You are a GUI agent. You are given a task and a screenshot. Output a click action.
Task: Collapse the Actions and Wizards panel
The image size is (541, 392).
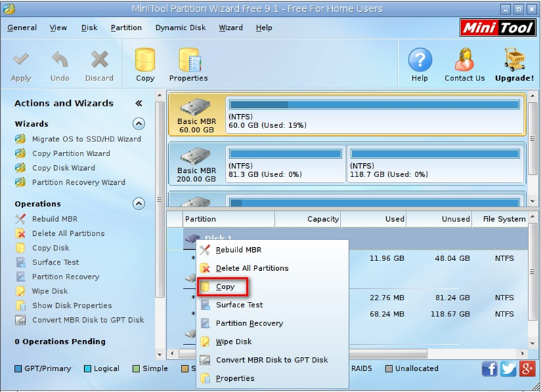click(139, 103)
